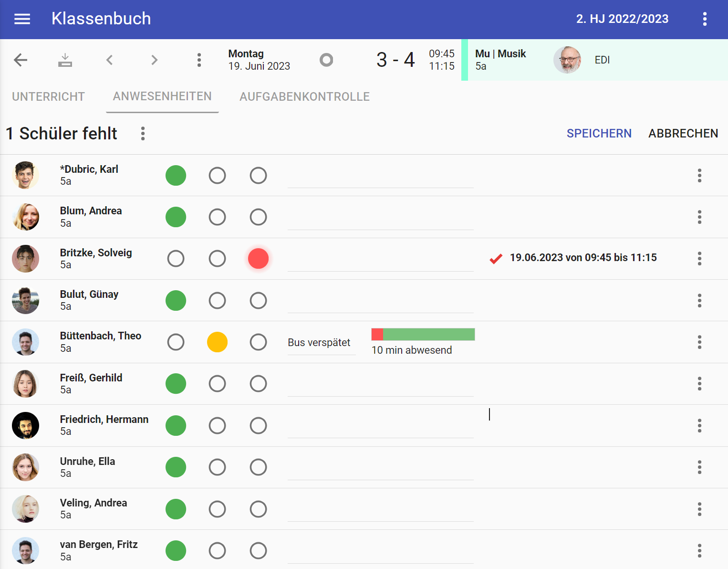
Task: Open the row menu for Unruhe, Ella
Action: click(x=699, y=467)
